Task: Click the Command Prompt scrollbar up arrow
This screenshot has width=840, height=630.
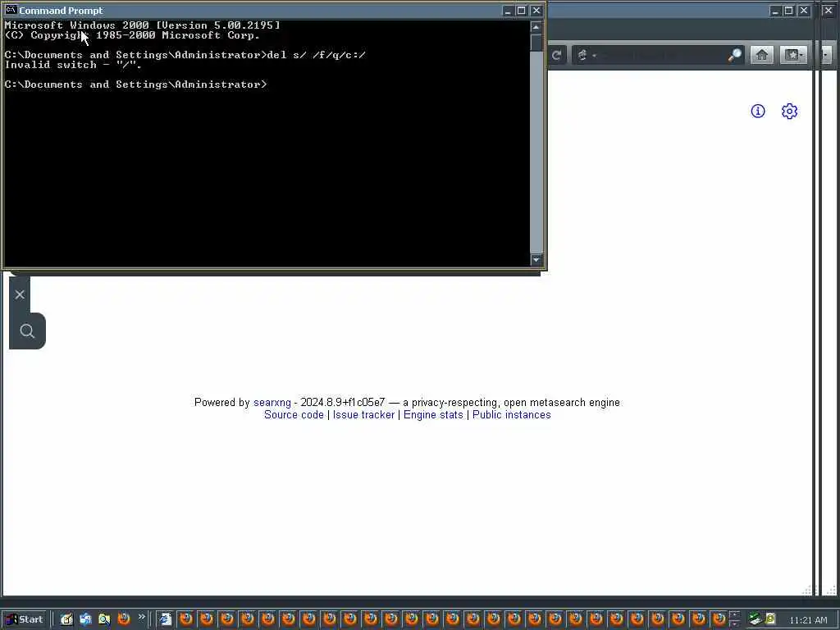Action: [x=536, y=27]
